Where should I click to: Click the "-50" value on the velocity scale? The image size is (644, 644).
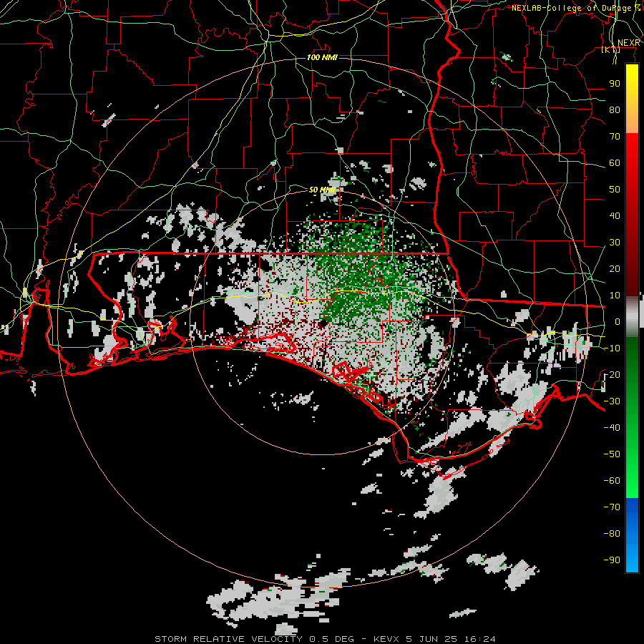tap(612, 454)
